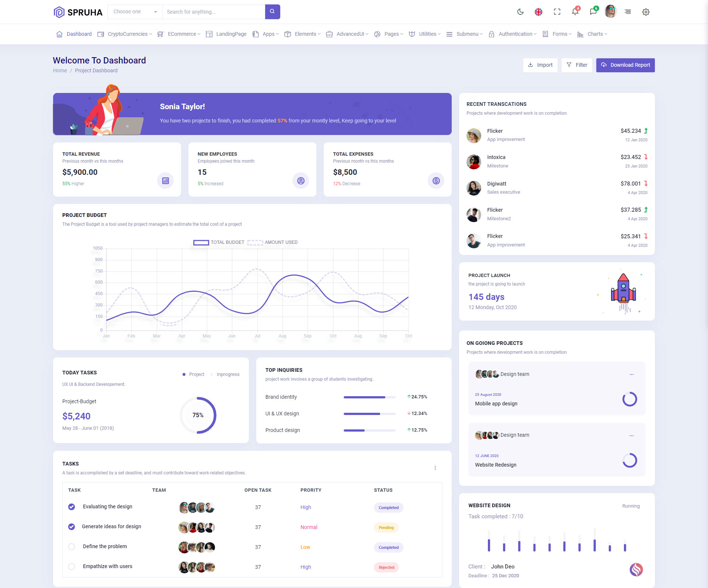The image size is (708, 588).
Task: Click the Home breadcrumb link
Action: pyautogui.click(x=60, y=70)
